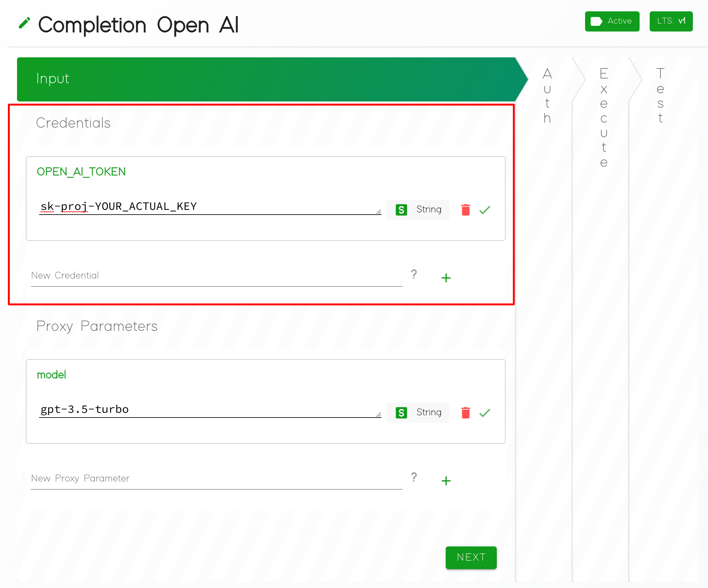Confirm OPEN_AI_TOKEN value with green checkmark
This screenshot has width=708, height=588.
point(485,210)
